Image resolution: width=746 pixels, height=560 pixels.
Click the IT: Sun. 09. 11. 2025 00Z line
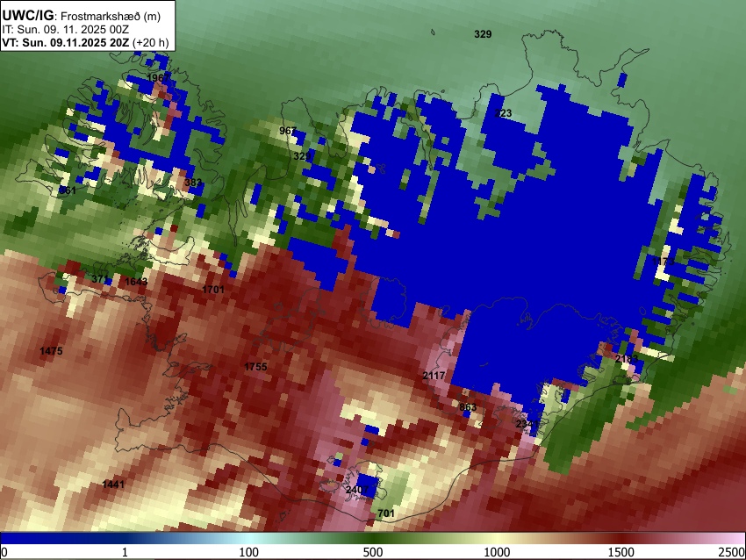pos(66,30)
